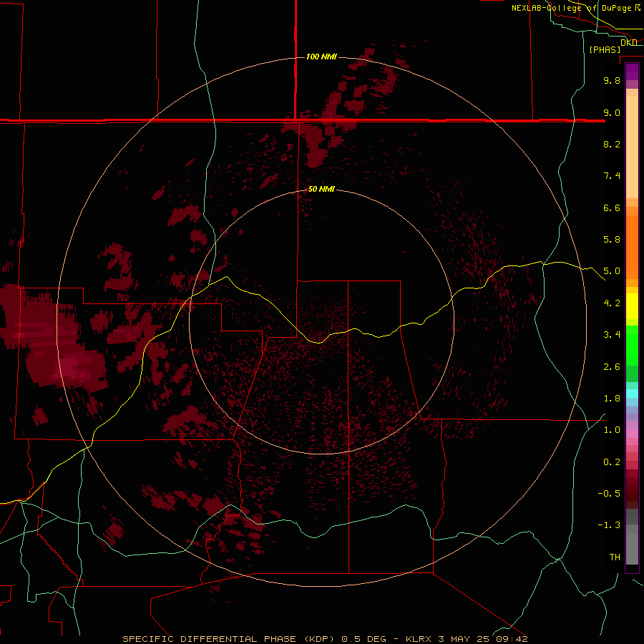Click the 3.4 scale value
The width and height of the screenshot is (644, 644).
[612, 335]
